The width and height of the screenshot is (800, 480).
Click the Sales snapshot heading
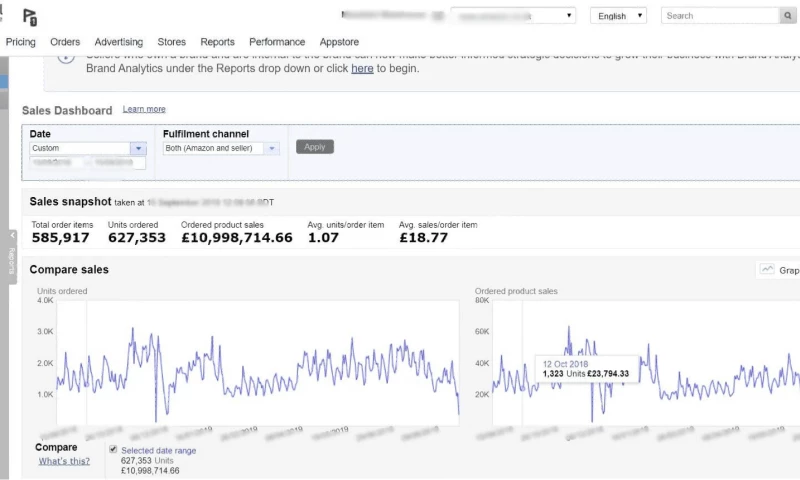(70, 201)
